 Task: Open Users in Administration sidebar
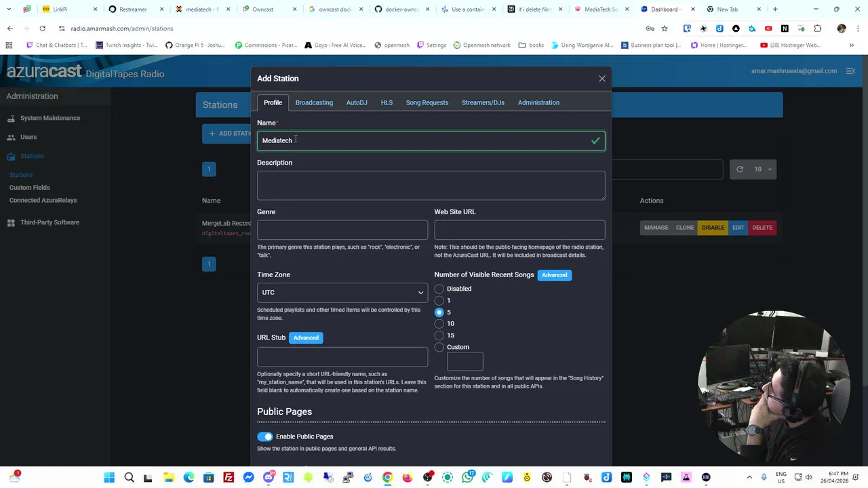pyautogui.click(x=28, y=137)
